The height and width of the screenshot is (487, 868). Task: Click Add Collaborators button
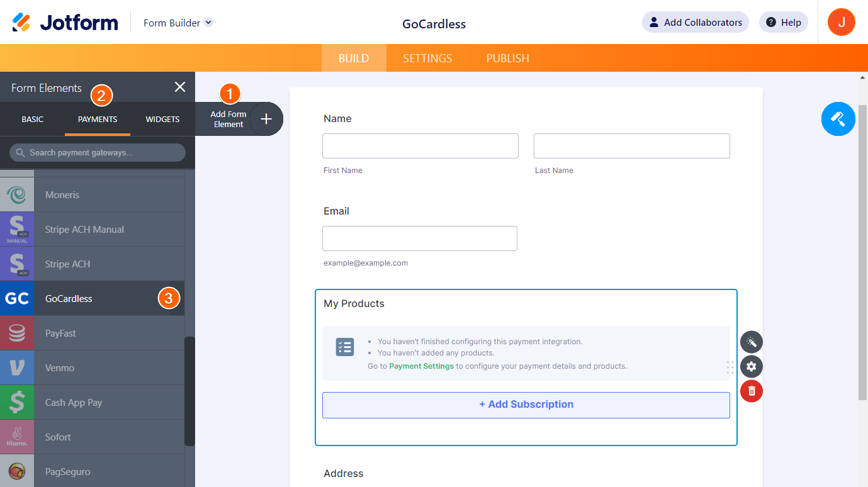tap(695, 22)
